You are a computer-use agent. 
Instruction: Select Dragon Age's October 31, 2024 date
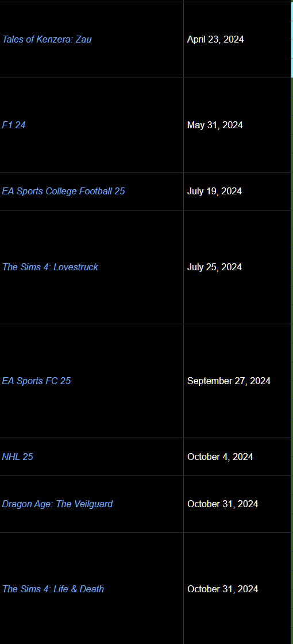click(x=237, y=504)
